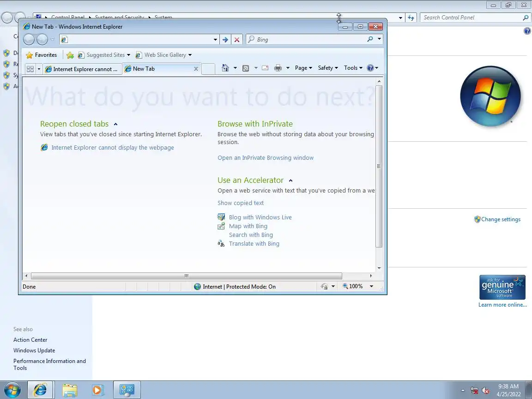This screenshot has height=399, width=532.
Task: Switch to Internet Explorer cannot display tab
Action: [x=82, y=69]
